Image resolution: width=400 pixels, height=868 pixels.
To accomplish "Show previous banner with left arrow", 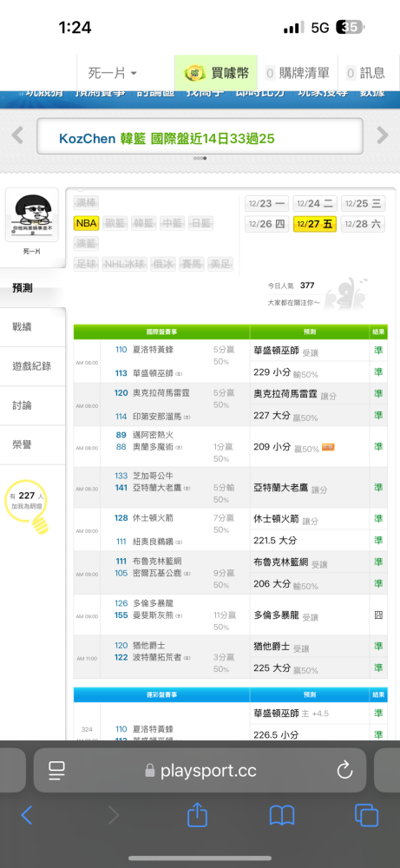I will (17, 135).
